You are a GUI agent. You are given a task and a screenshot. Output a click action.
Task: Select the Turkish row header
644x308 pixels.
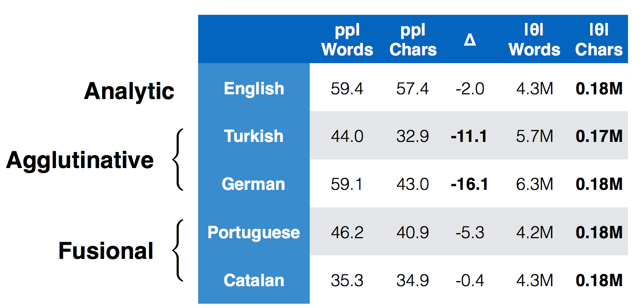pyautogui.click(x=254, y=136)
